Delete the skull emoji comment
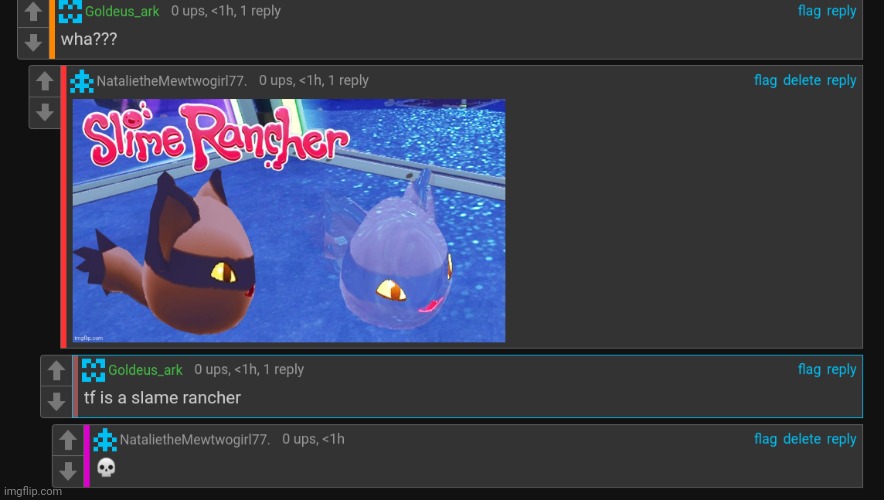884x500 pixels. pos(802,439)
